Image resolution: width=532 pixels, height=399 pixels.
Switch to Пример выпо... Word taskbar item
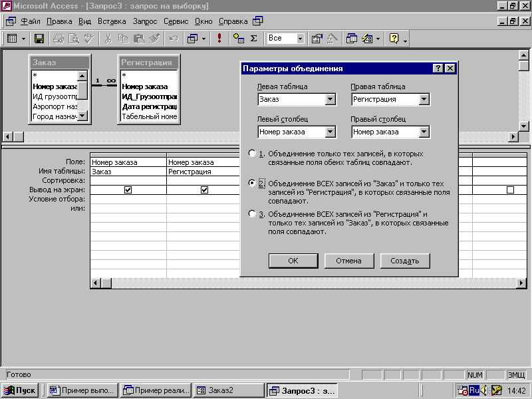pyautogui.click(x=82, y=390)
